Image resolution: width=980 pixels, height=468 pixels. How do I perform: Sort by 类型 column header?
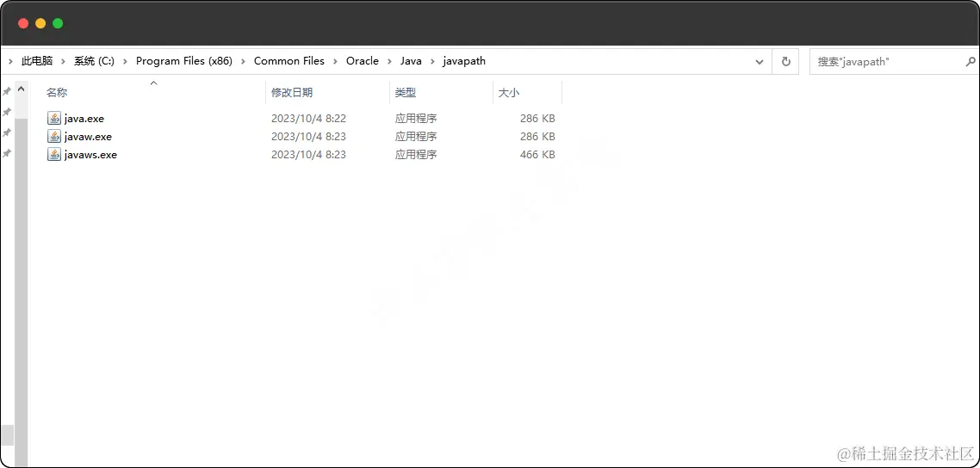[x=406, y=93]
